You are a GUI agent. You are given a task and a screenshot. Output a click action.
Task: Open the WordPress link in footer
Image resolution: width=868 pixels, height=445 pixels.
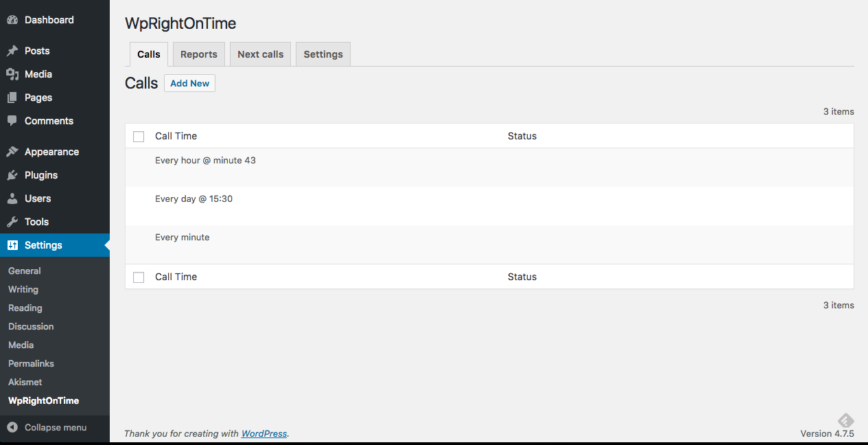coord(264,433)
